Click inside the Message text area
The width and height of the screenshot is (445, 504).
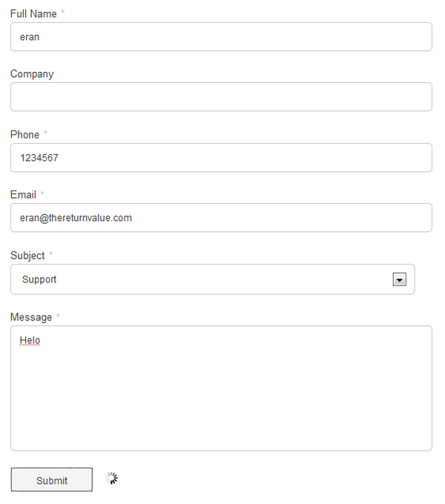(x=221, y=388)
